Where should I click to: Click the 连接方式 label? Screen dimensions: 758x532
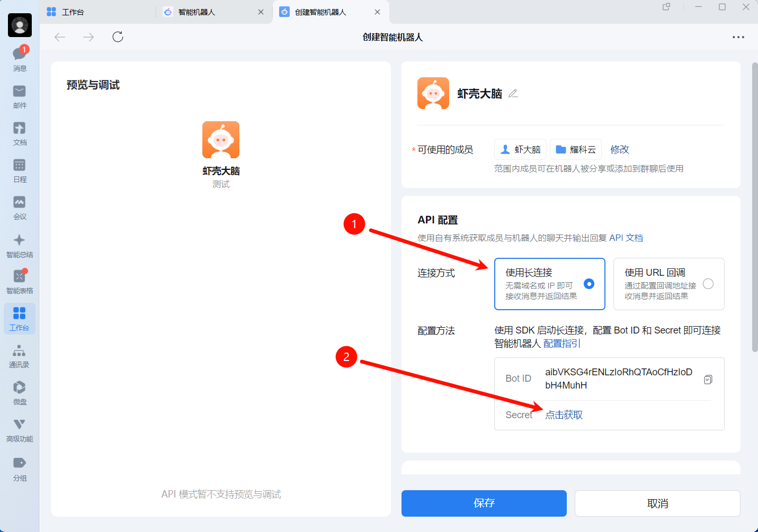tap(436, 273)
